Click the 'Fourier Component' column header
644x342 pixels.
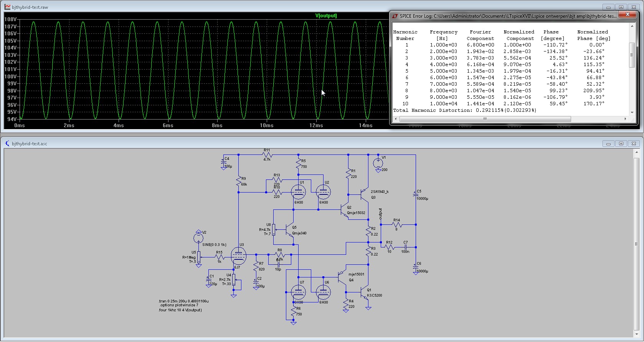(481, 35)
